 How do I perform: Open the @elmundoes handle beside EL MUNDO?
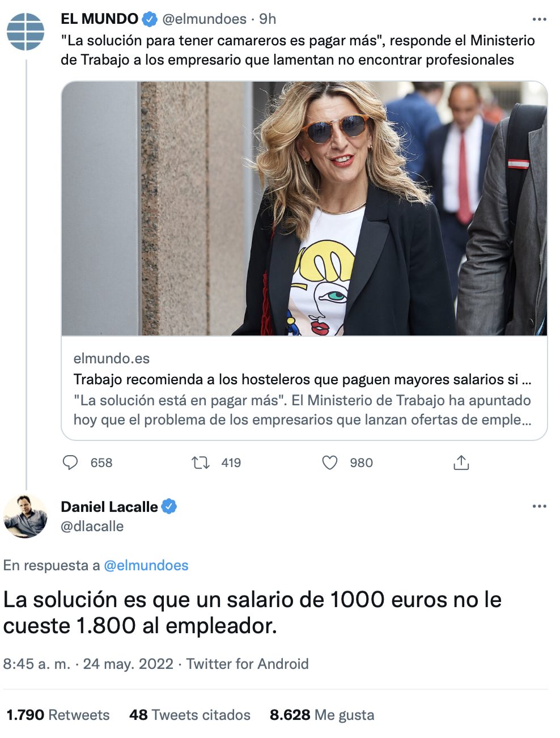tap(204, 19)
